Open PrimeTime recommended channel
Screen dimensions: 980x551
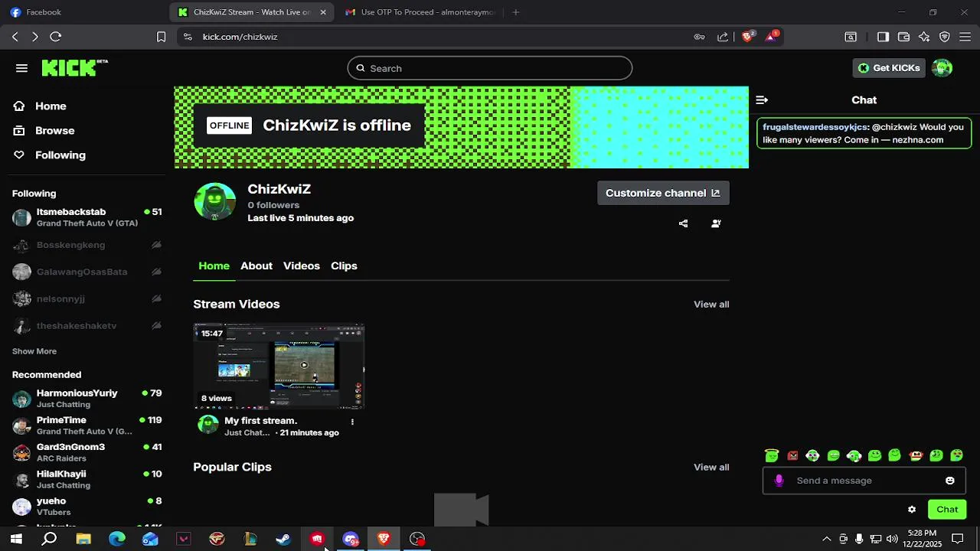click(x=87, y=425)
